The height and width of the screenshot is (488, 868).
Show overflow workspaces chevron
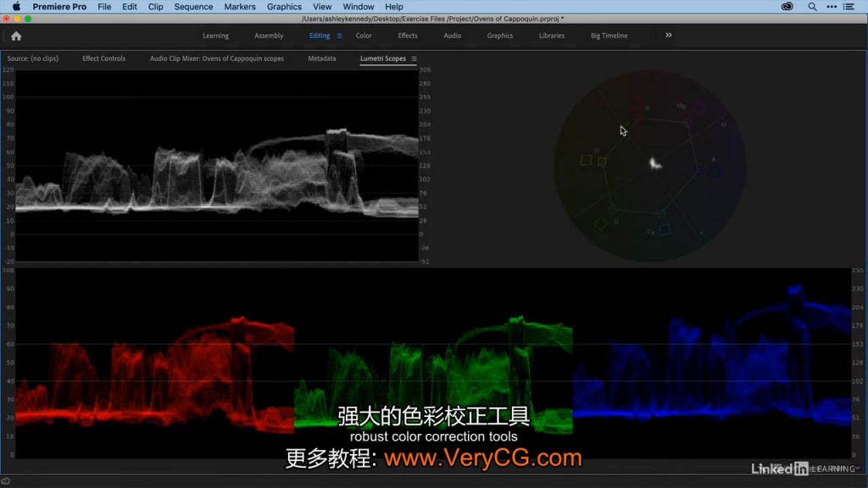(x=668, y=36)
